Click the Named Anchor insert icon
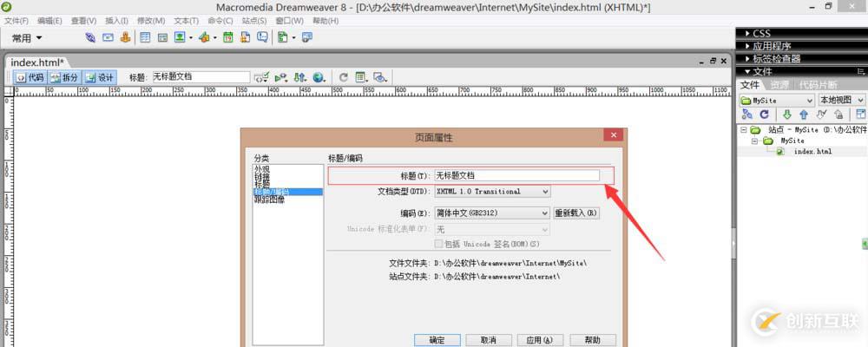This screenshot has width=868, height=347. point(125,37)
